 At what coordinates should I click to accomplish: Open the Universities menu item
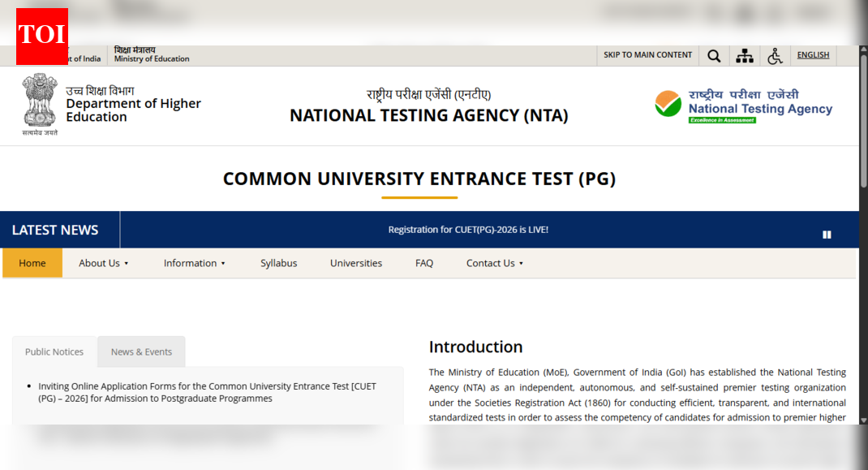356,263
